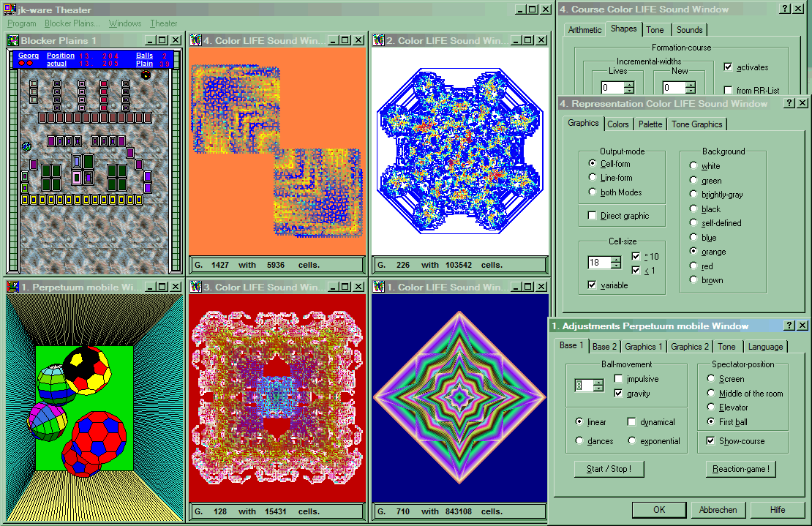Click the Cell-size number input field
The image size is (812, 526).
coord(598,262)
